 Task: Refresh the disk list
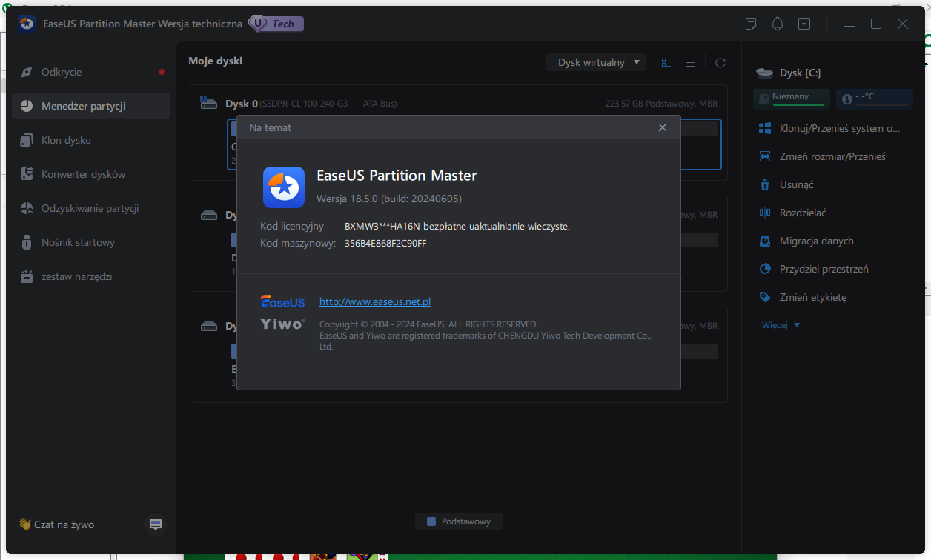720,63
